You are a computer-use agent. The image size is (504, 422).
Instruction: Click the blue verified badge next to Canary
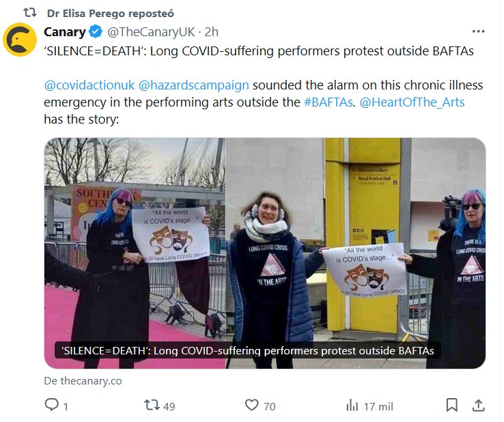point(96,32)
